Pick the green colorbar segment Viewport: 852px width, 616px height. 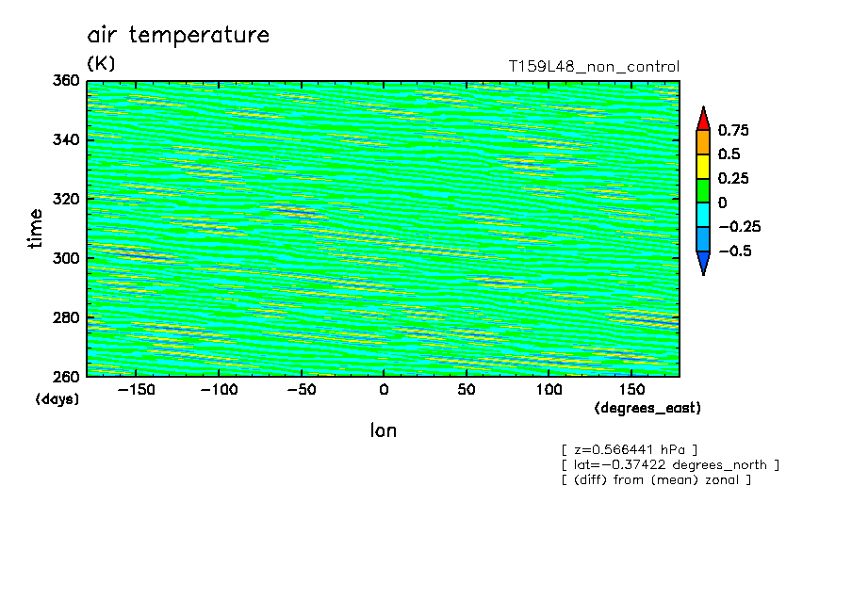click(703, 190)
